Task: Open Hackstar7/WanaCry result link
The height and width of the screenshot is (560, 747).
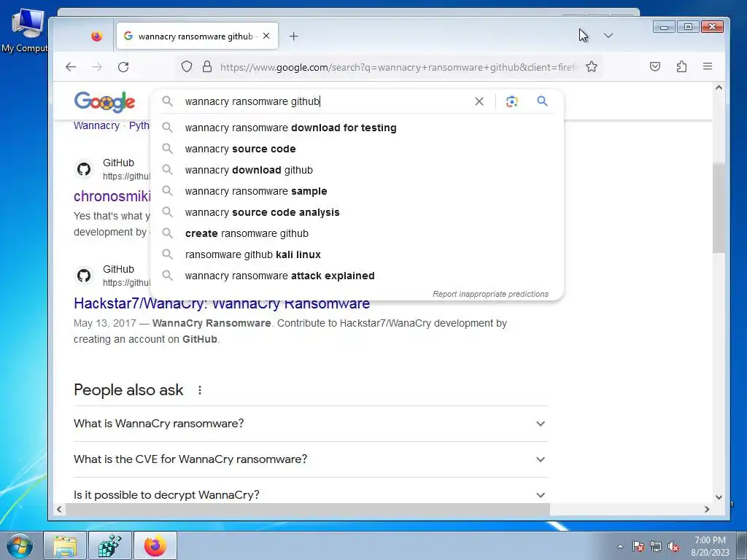Action: [222, 304]
